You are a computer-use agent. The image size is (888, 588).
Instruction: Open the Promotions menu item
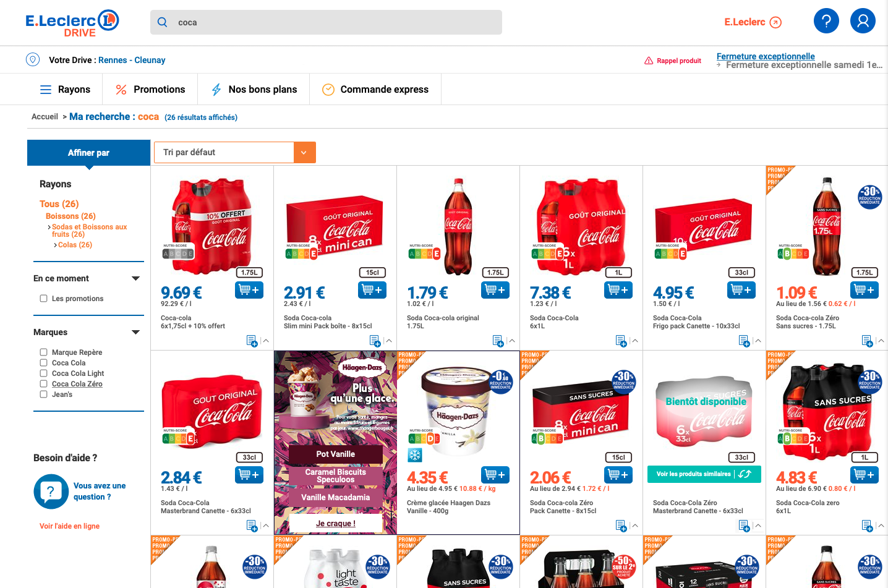[150, 90]
